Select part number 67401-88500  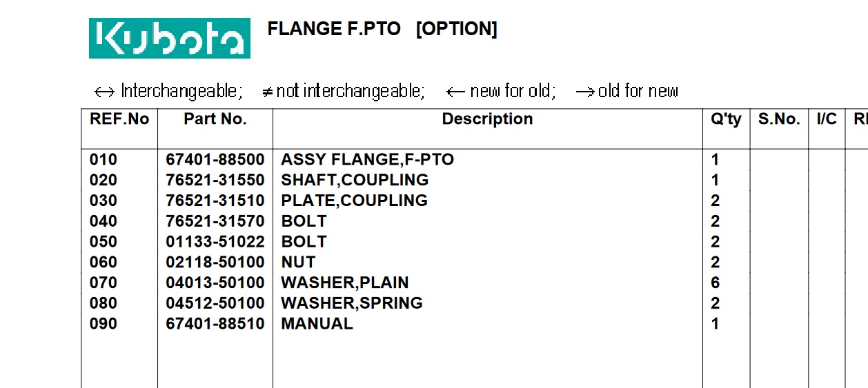(215, 160)
